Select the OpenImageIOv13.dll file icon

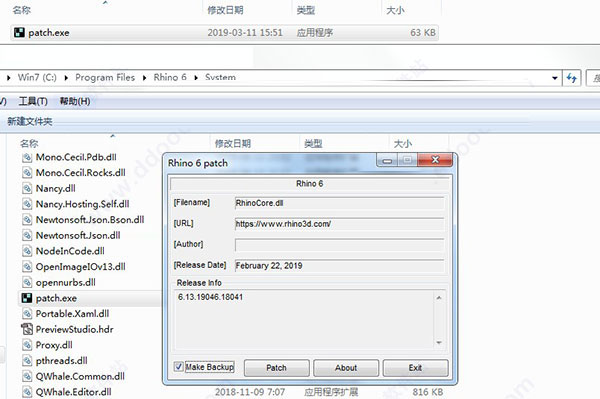point(27,267)
